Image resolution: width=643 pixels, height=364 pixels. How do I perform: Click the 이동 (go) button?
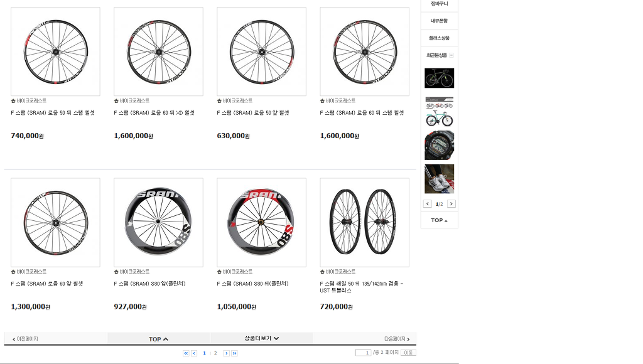[x=408, y=353]
